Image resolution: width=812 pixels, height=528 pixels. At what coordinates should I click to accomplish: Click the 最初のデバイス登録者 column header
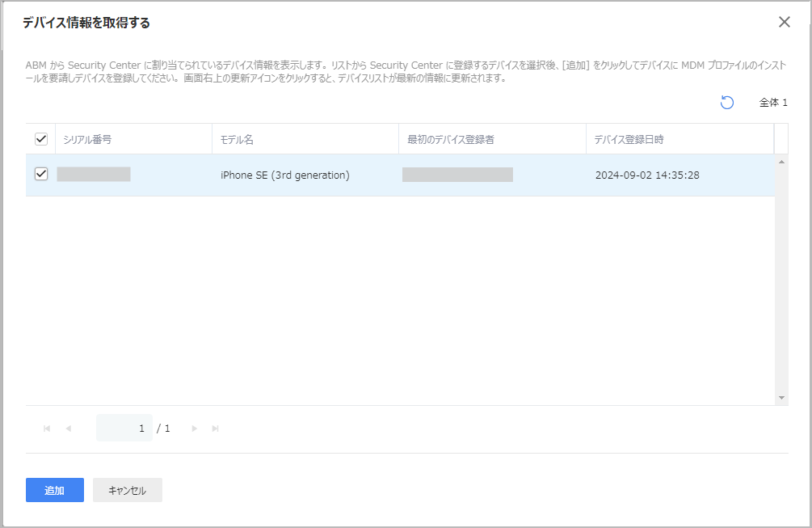point(452,139)
